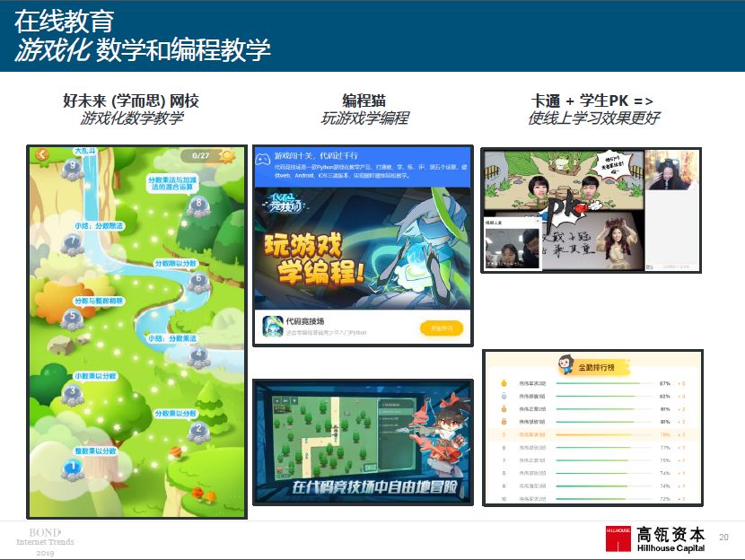Click the BOND Internet Trends 2019 footer
745x560 pixels.
click(x=45, y=542)
